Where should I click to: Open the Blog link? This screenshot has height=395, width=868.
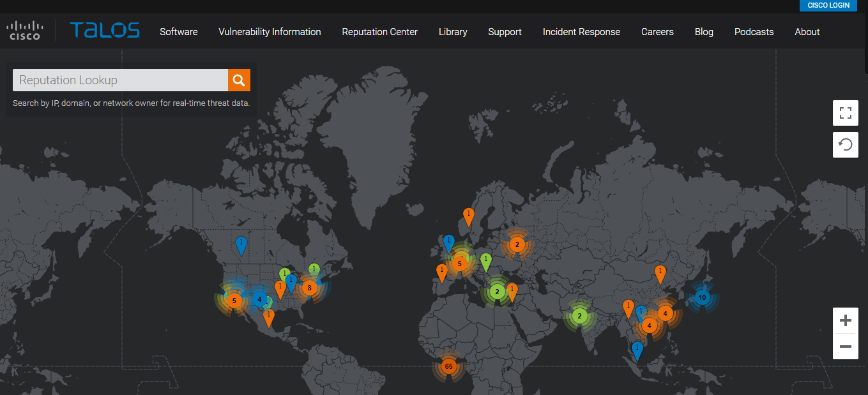pyautogui.click(x=704, y=32)
